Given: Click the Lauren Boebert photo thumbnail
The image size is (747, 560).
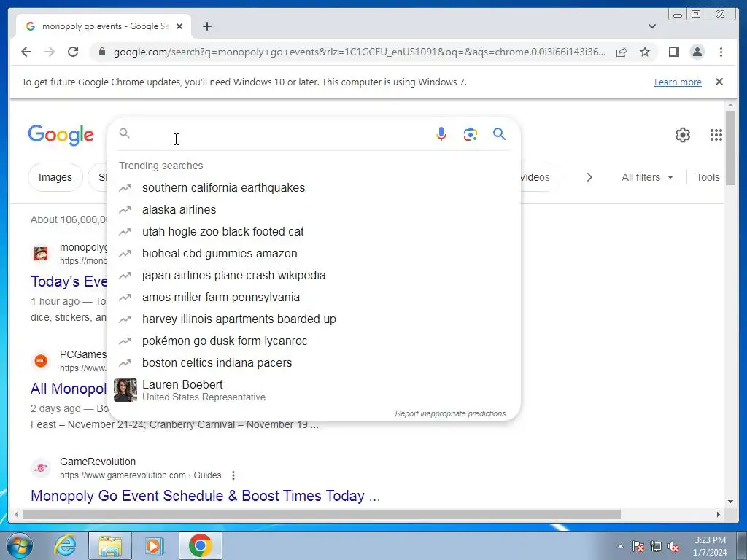Looking at the screenshot, I should [125, 390].
